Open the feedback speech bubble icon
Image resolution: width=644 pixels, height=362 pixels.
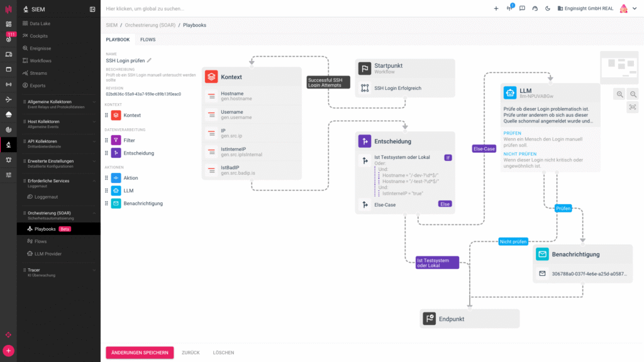(522, 9)
